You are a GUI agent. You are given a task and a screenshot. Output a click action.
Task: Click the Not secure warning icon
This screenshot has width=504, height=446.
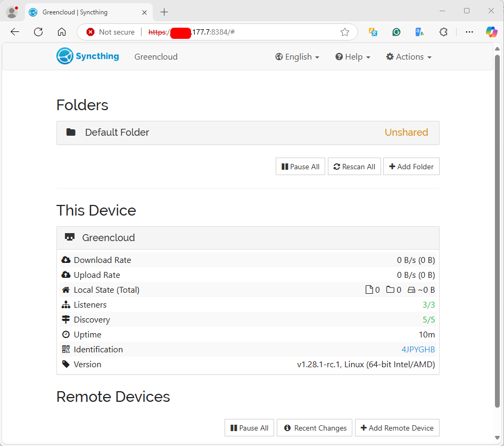[90, 32]
